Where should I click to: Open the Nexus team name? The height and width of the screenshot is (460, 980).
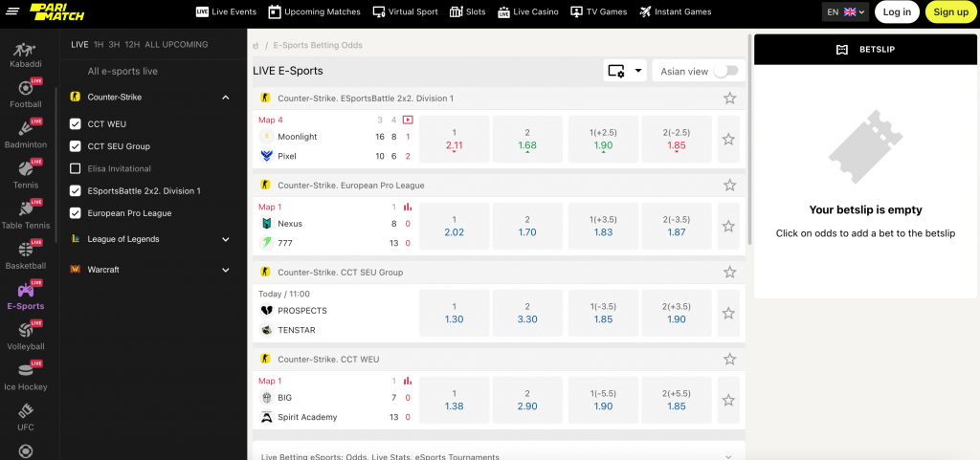click(x=290, y=224)
